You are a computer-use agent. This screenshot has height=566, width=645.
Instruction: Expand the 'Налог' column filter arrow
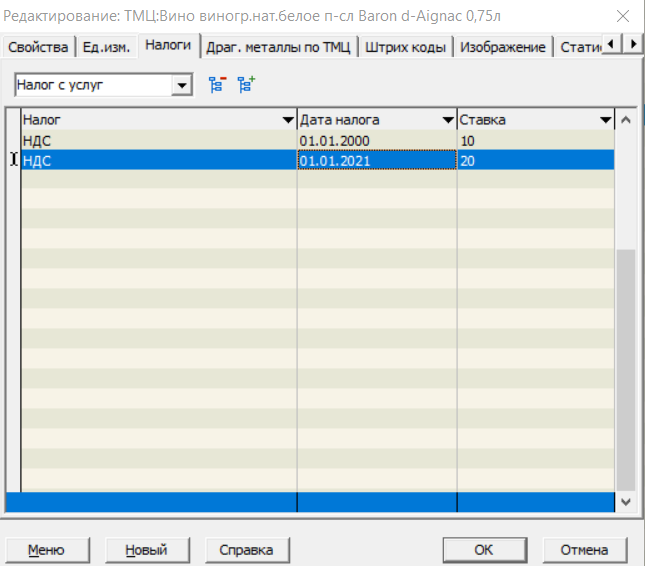coord(288,120)
